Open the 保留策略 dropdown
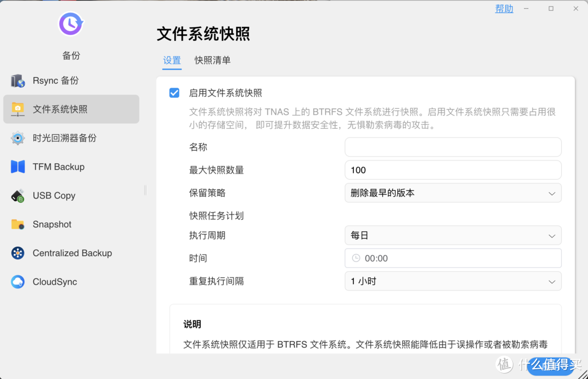588x379 pixels. pyautogui.click(x=453, y=193)
